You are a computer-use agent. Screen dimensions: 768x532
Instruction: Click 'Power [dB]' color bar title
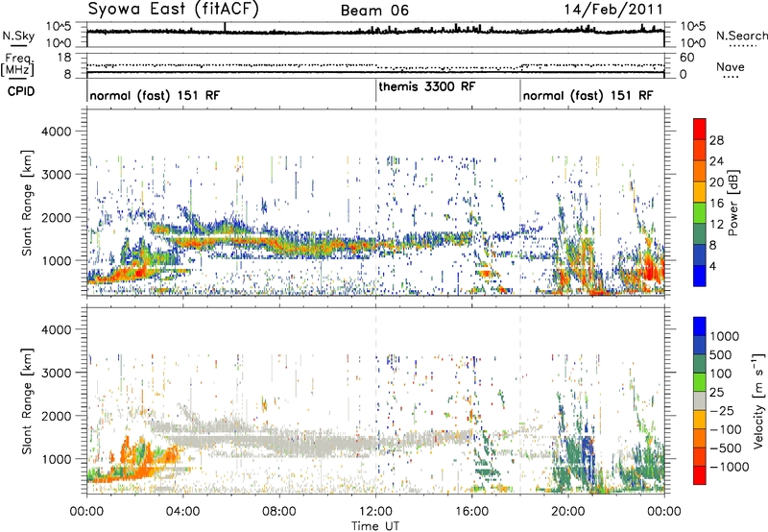pyautogui.click(x=733, y=203)
